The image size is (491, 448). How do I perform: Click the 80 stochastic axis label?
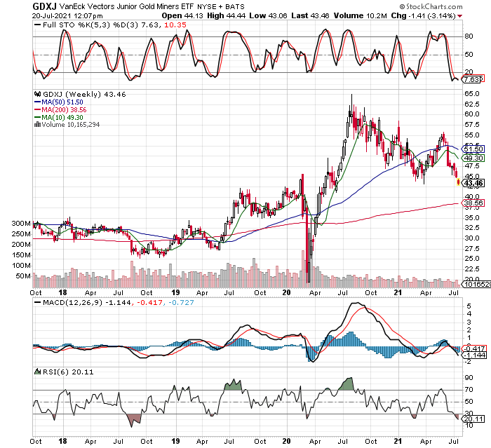(x=469, y=36)
